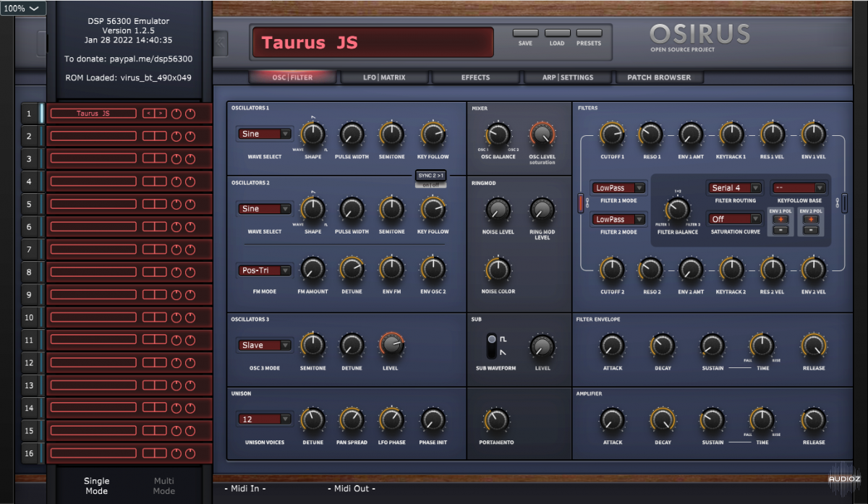868x504 pixels.
Task: Click the Taurus JS patch name display
Action: click(373, 43)
